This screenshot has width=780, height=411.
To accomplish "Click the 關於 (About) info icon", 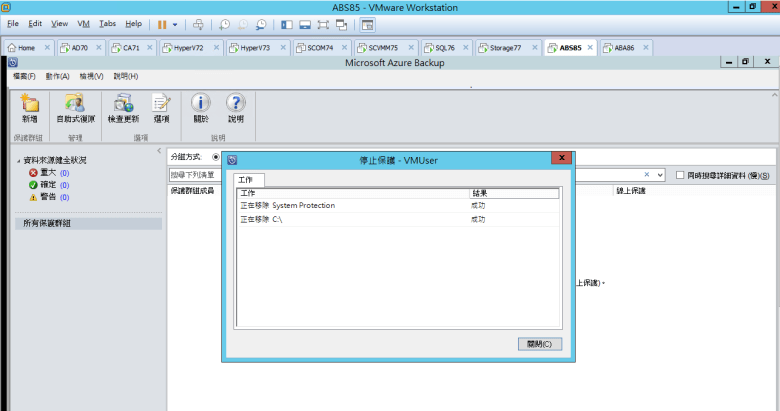I will (200, 104).
